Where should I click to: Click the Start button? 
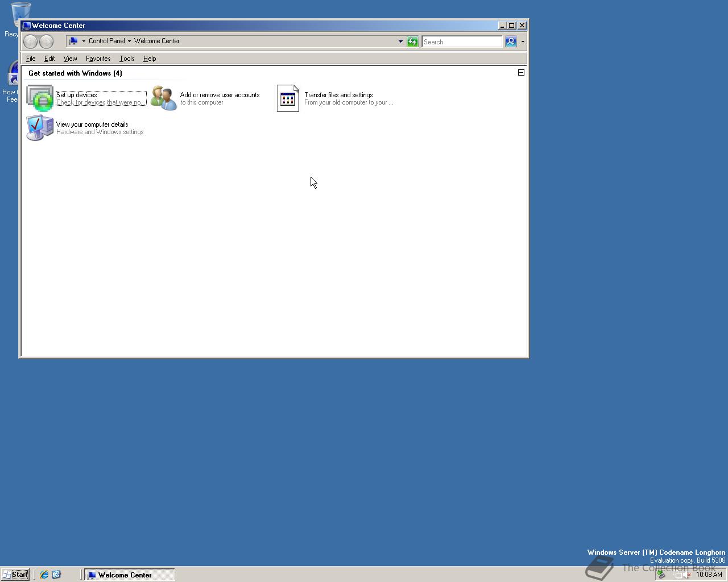[x=15, y=575]
